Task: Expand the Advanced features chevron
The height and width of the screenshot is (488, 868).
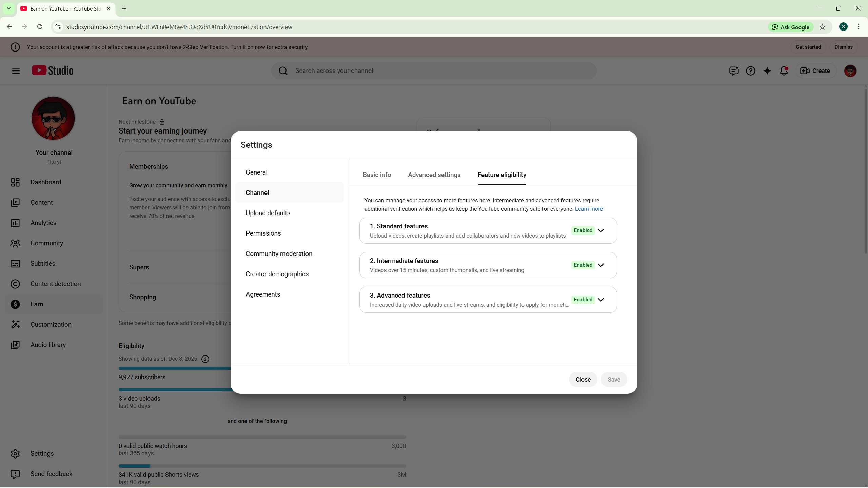Action: pyautogui.click(x=601, y=300)
